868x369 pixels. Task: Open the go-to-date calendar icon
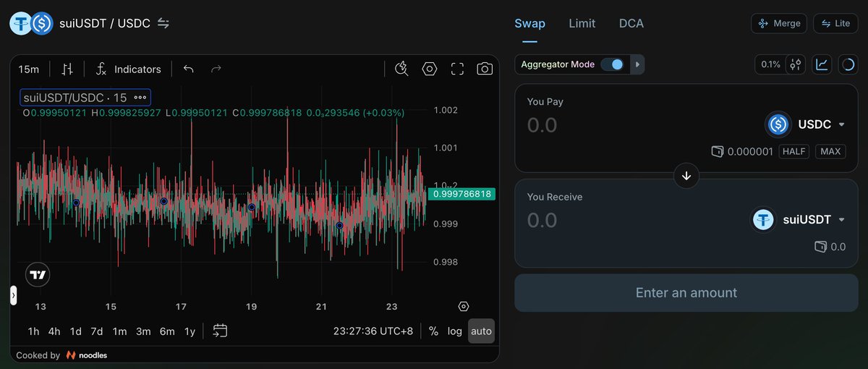pyautogui.click(x=220, y=331)
